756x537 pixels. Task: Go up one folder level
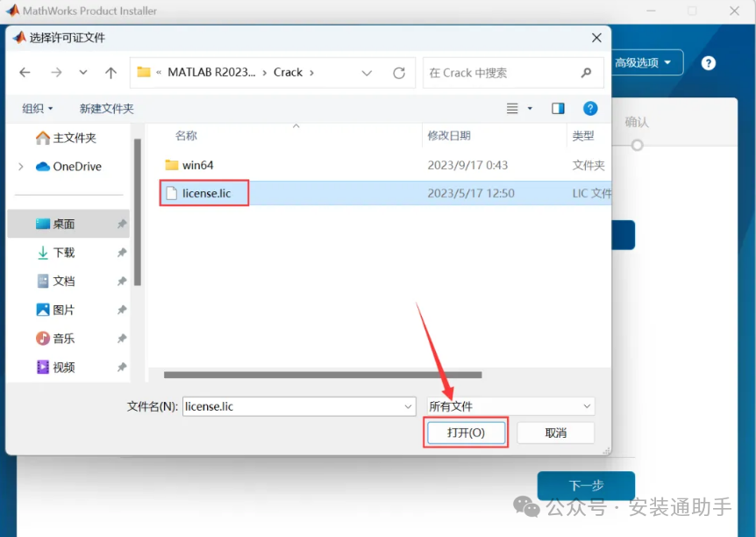coord(111,73)
